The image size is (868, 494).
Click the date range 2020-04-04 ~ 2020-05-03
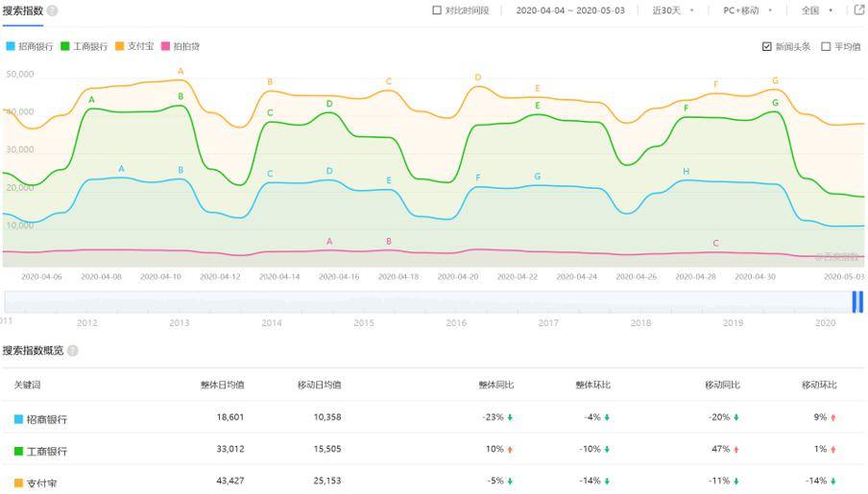pyautogui.click(x=570, y=11)
